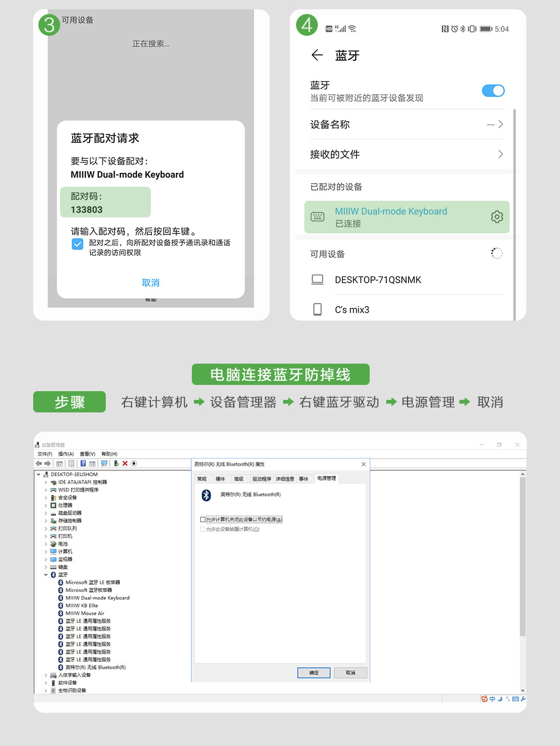Click 取消 in the Bluetooth pairing dialog
560x746 pixels.
tap(151, 283)
